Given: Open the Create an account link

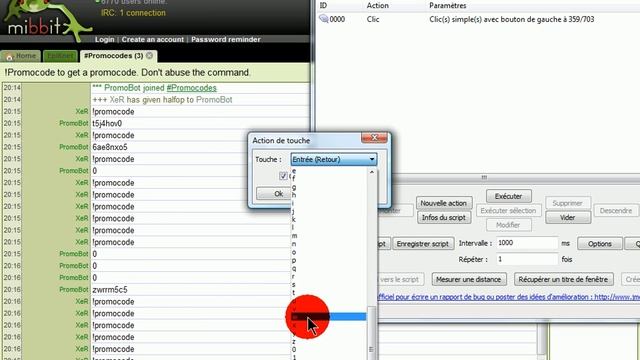Looking at the screenshot, I should [153, 39].
